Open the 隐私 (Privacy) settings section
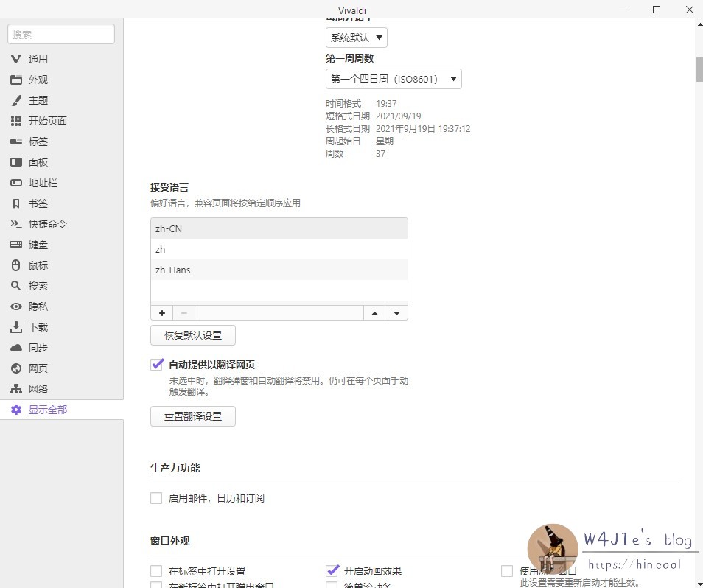 (x=38, y=307)
